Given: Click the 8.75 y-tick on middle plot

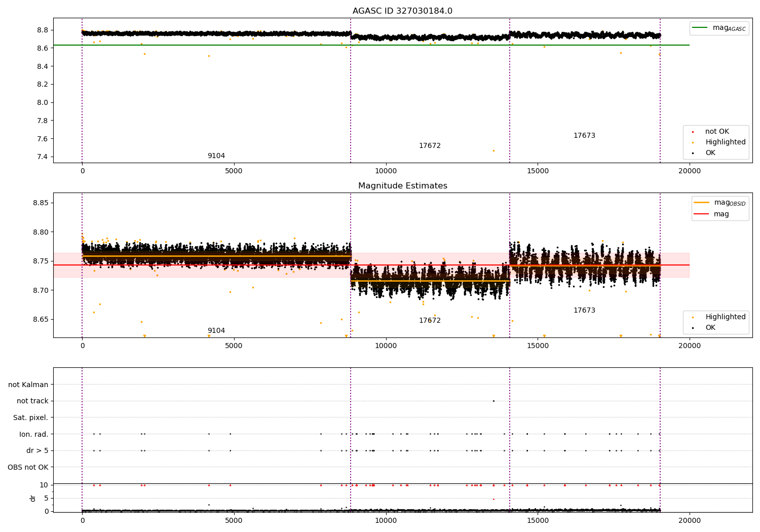Looking at the screenshot, I should [41, 261].
